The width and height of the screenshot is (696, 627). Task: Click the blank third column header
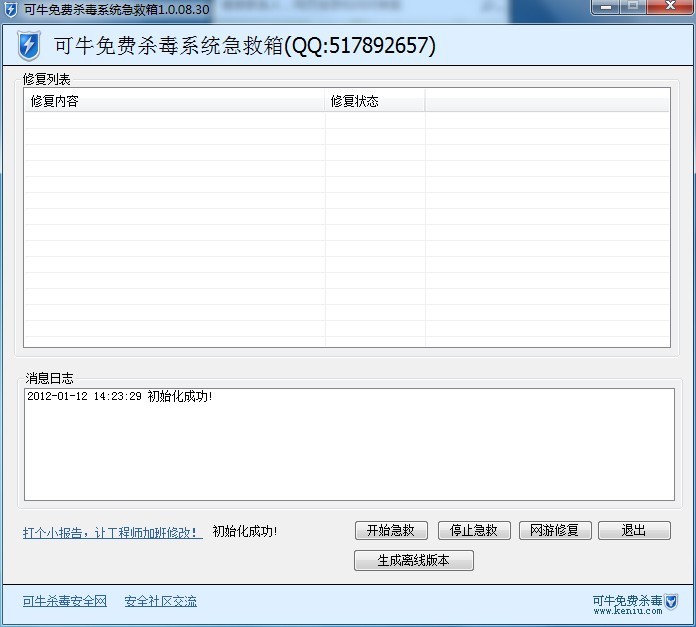(546, 101)
